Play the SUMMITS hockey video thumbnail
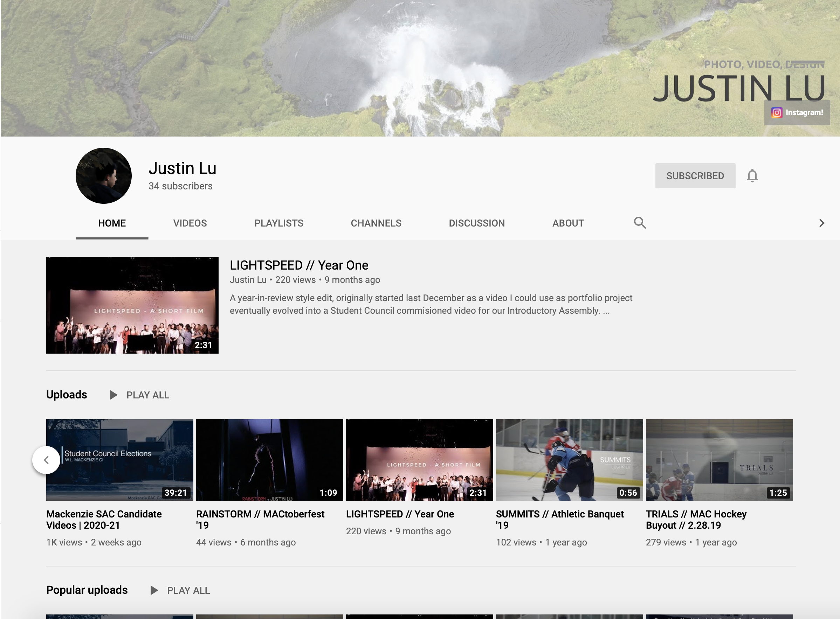This screenshot has width=840, height=619. (x=569, y=460)
